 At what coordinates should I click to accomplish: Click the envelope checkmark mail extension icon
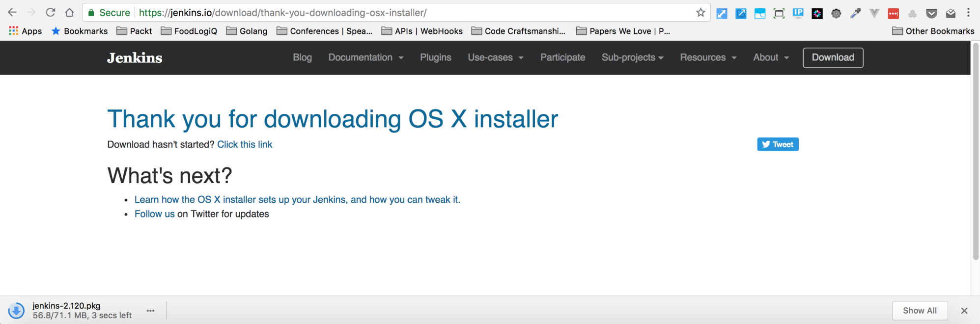(x=951, y=14)
